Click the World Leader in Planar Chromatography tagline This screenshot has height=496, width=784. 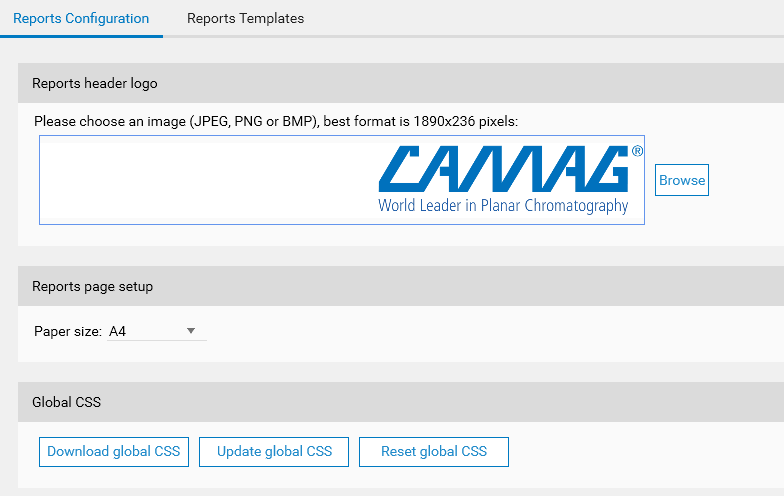click(x=503, y=206)
